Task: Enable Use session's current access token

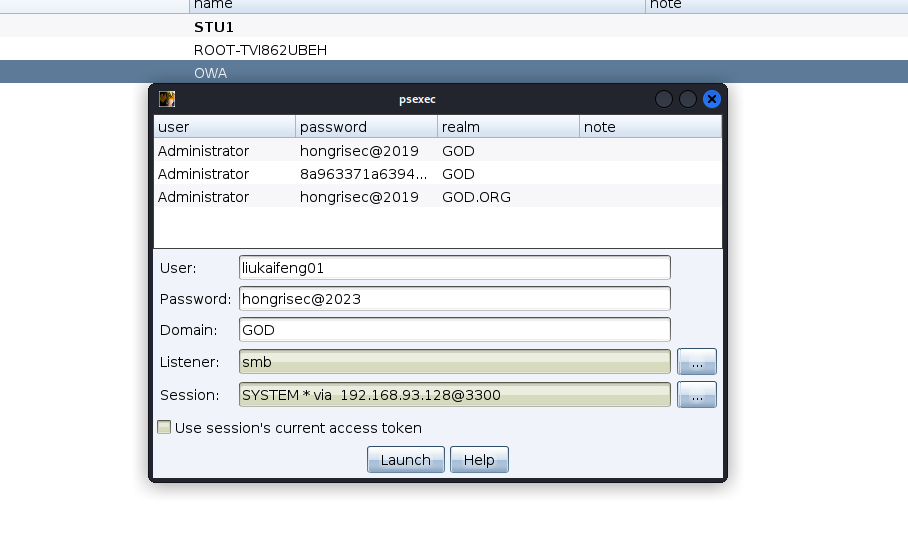Action: pos(164,428)
